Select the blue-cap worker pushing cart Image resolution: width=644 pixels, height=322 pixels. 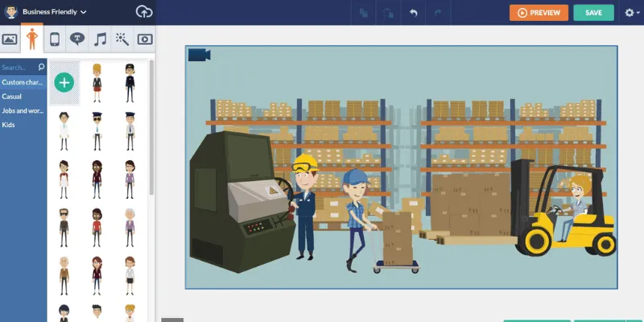356,220
